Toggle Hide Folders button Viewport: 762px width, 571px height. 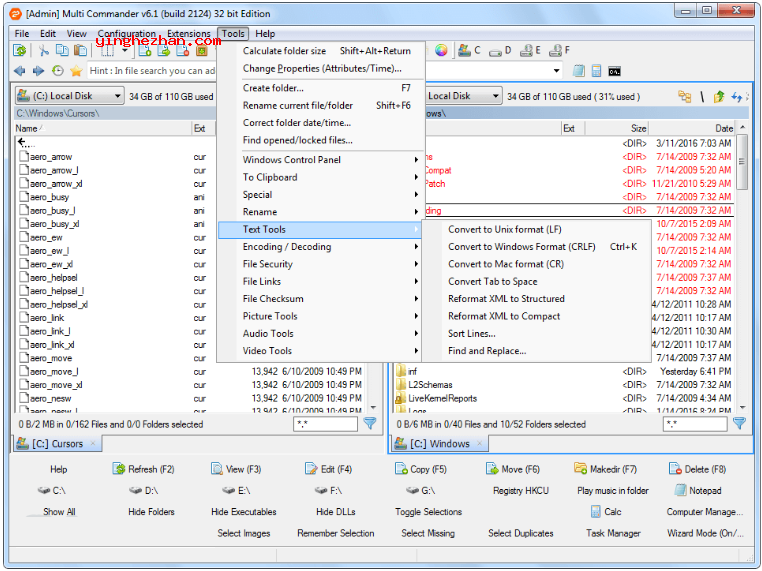pyautogui.click(x=151, y=512)
